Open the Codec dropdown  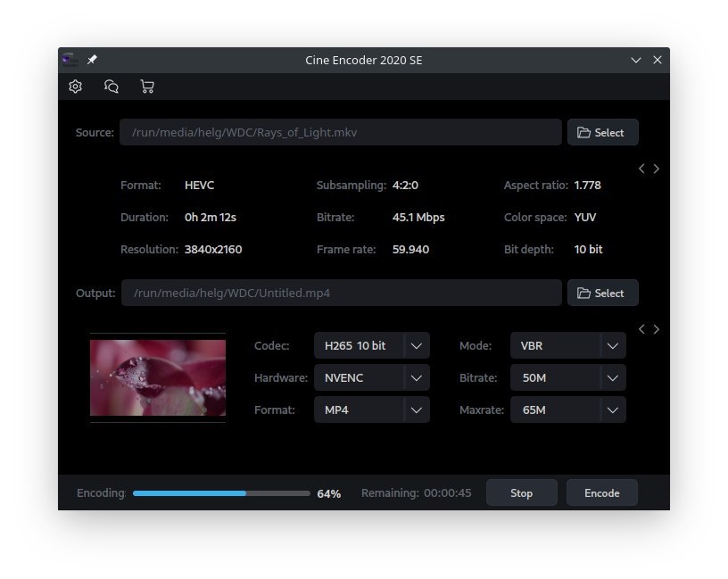point(372,345)
